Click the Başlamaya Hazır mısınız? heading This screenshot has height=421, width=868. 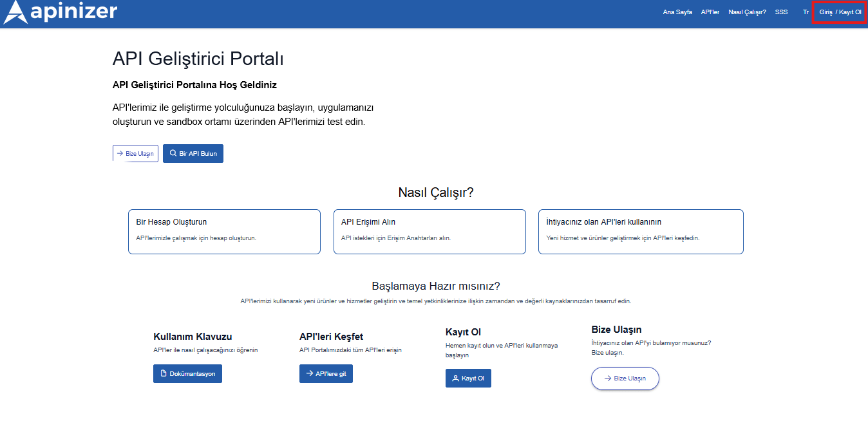click(436, 286)
